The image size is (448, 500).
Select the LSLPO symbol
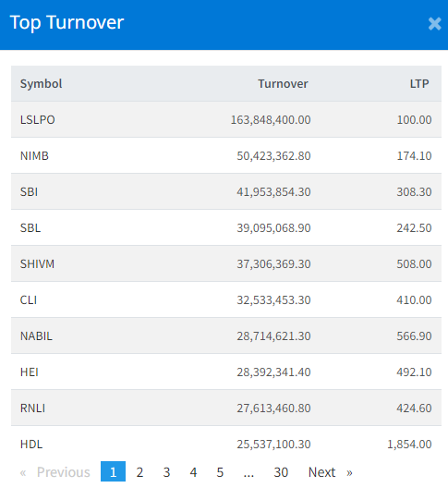point(38,120)
